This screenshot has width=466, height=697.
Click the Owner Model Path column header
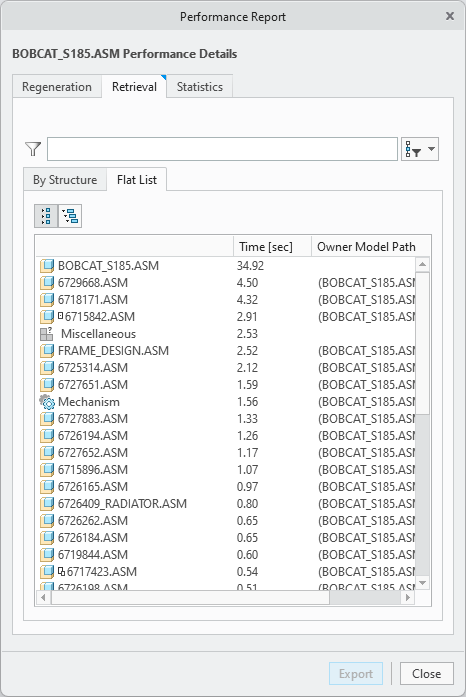tap(366, 247)
